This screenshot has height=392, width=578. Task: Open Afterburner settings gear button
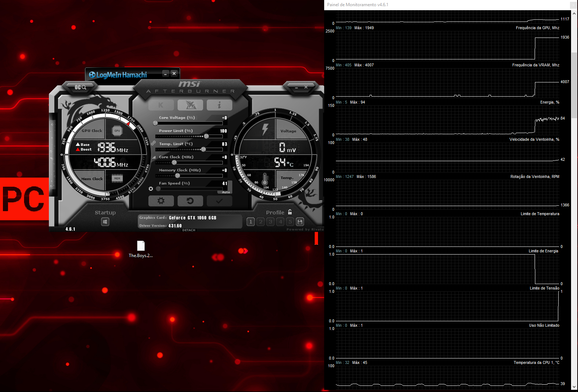point(161,201)
